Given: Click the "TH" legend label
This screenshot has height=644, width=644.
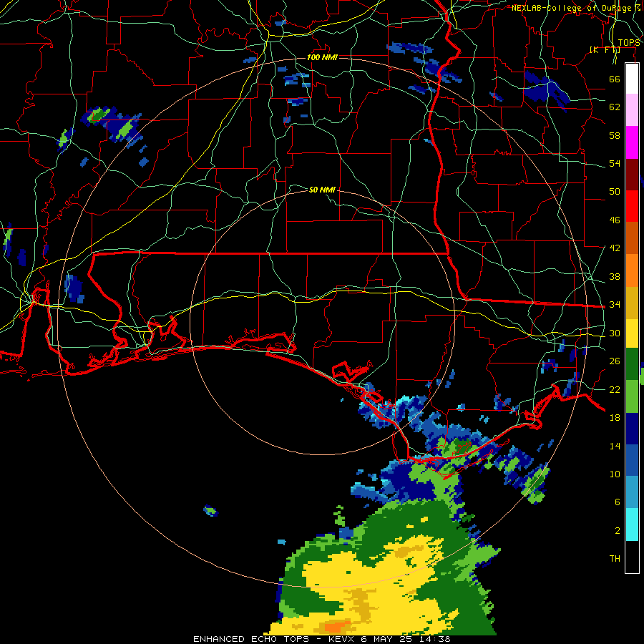Looking at the screenshot, I should click(615, 559).
